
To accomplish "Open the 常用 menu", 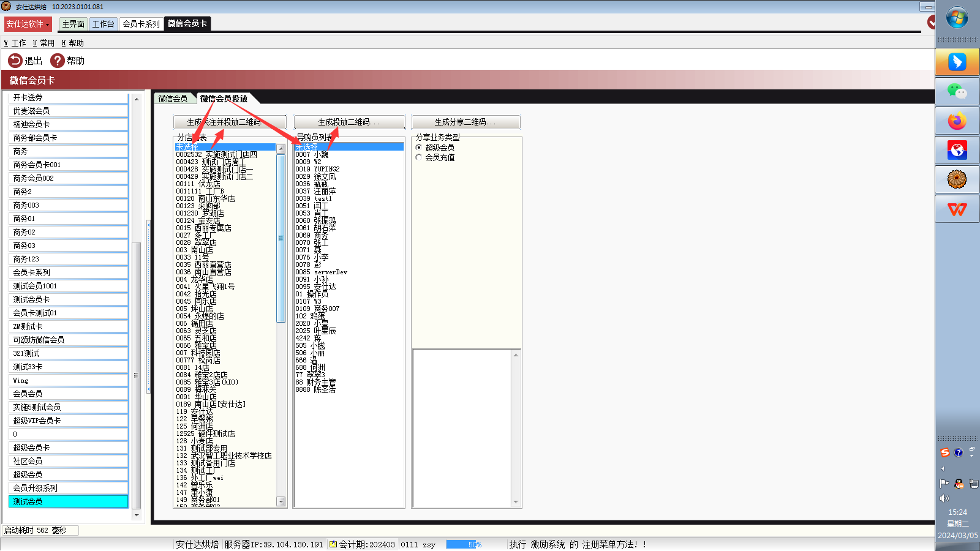I will coord(43,43).
